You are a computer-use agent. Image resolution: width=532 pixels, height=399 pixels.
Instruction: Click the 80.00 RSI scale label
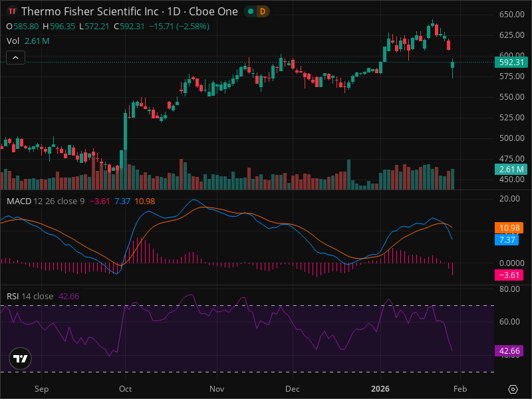(509, 289)
